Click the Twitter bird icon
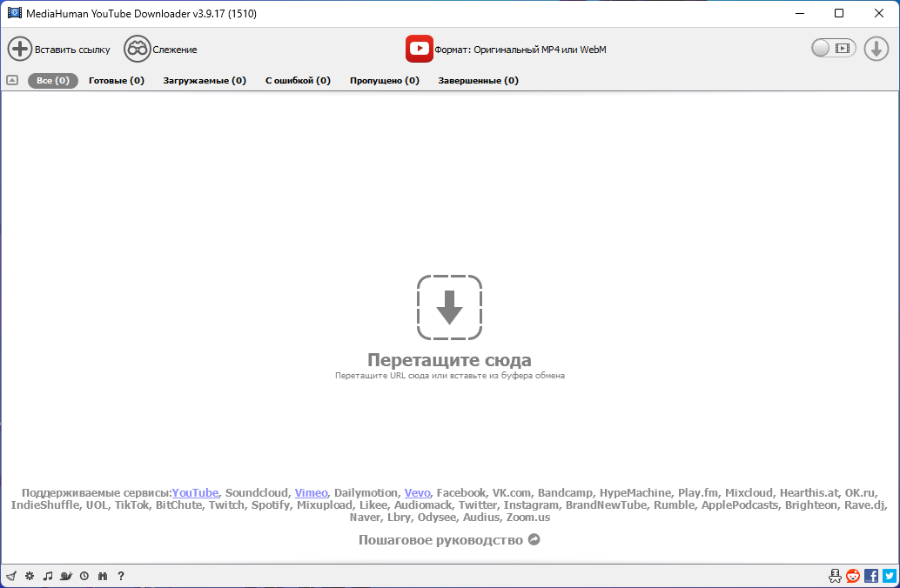The width and height of the screenshot is (900, 588). point(889,576)
